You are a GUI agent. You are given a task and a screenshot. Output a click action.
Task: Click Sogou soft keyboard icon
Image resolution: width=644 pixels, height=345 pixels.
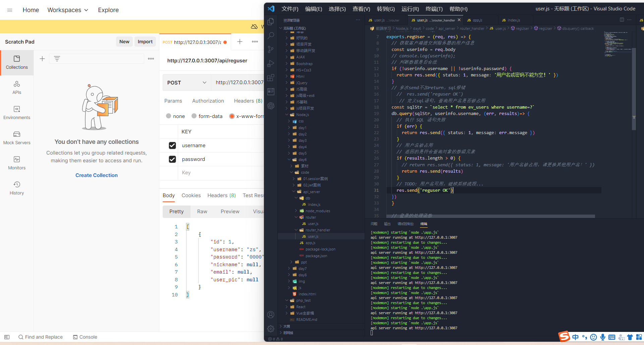[612, 337]
